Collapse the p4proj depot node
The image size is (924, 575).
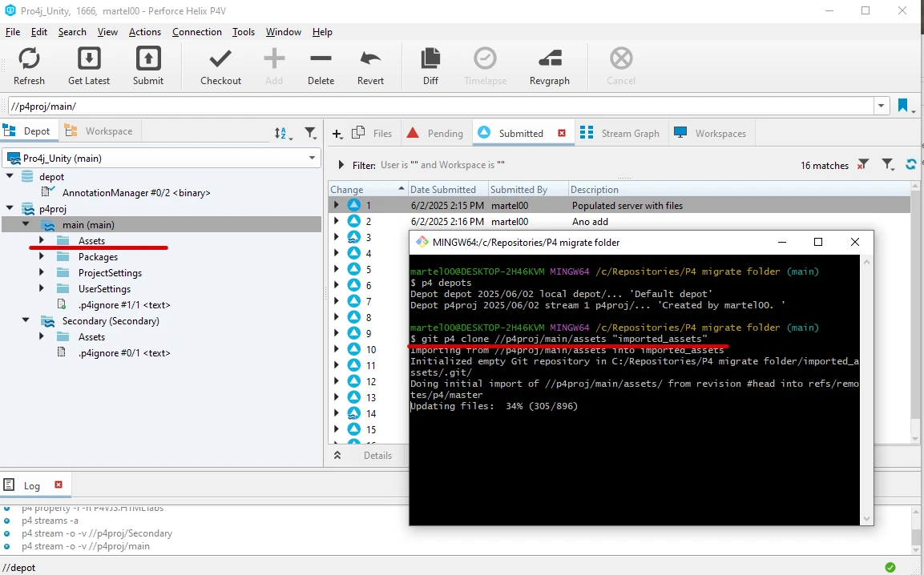point(10,209)
